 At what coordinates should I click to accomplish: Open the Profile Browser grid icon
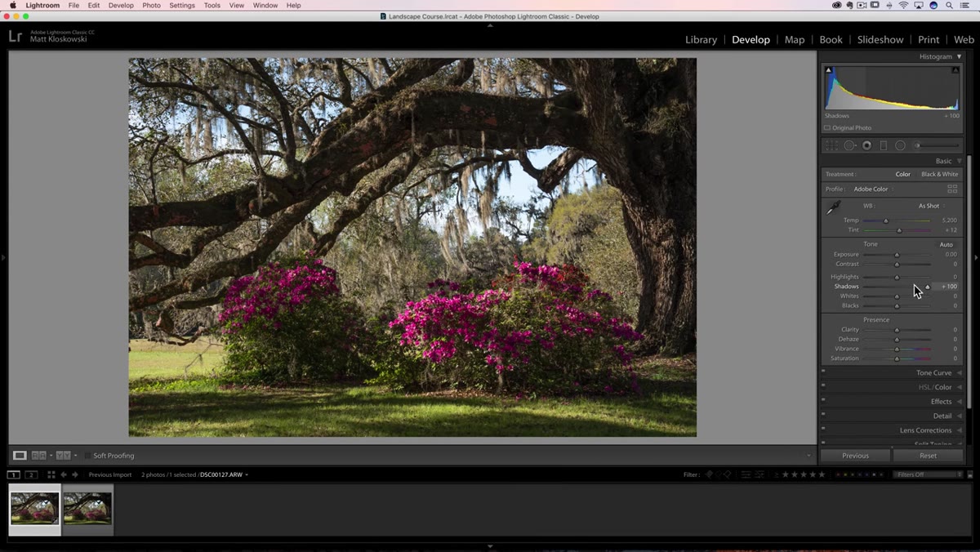tap(952, 189)
